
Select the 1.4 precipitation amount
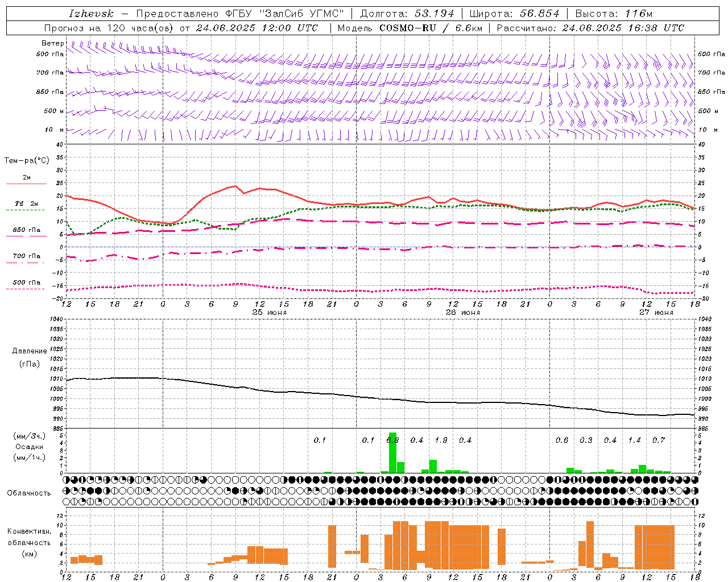click(x=634, y=440)
